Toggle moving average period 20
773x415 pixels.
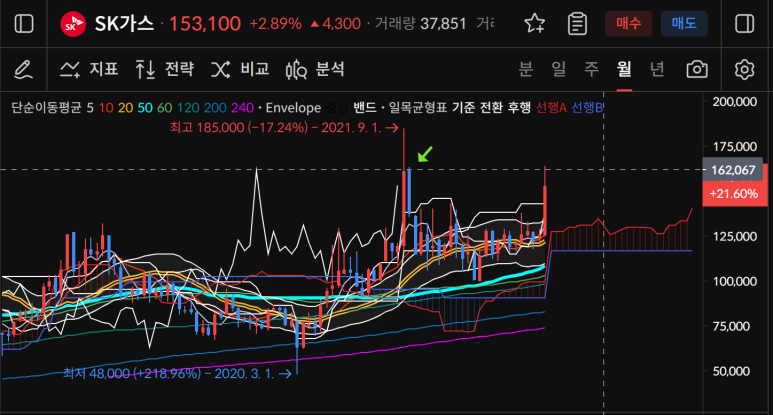pos(125,107)
